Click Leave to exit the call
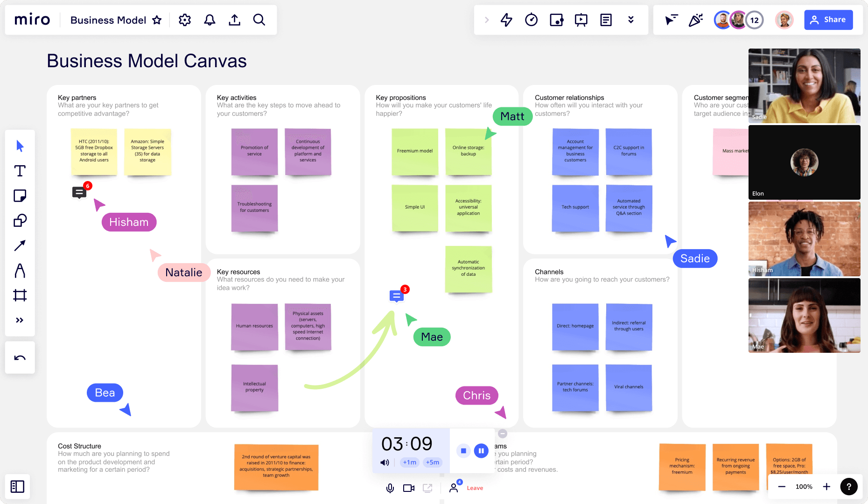The width and height of the screenshot is (868, 504). pos(475,488)
